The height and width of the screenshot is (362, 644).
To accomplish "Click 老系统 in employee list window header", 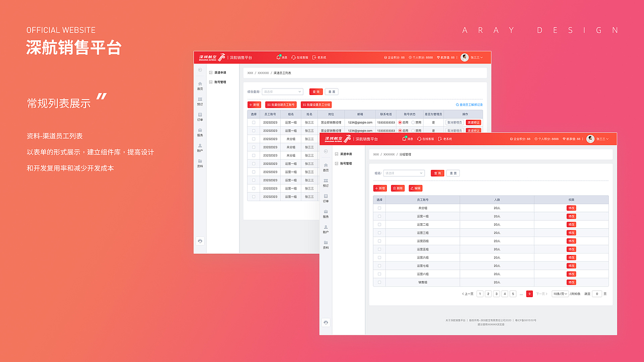I will 319,57.
